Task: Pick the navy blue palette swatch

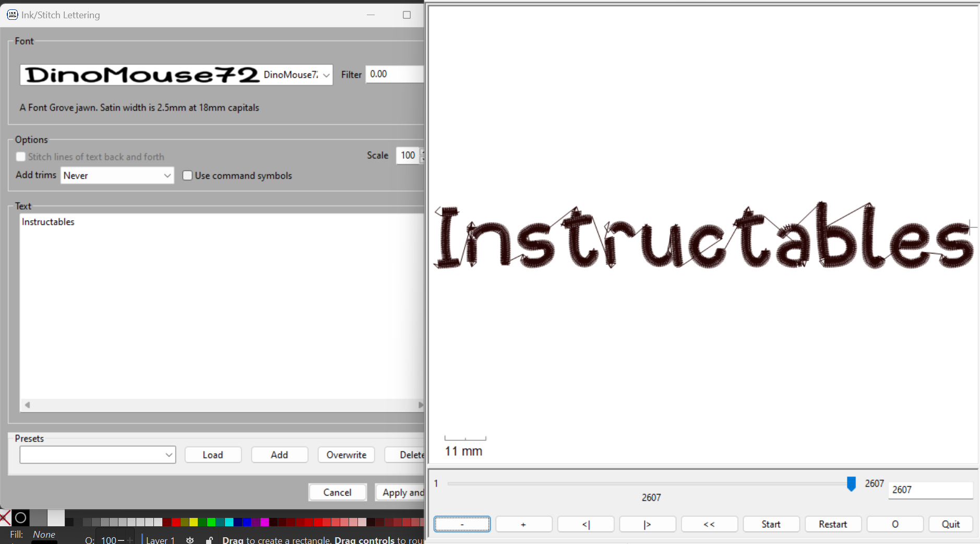Action: 238,522
